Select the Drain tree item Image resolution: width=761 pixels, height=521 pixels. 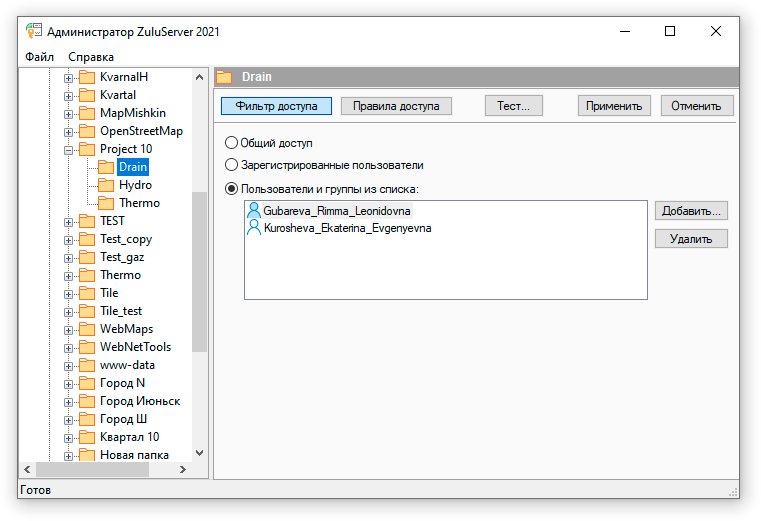[x=133, y=167]
